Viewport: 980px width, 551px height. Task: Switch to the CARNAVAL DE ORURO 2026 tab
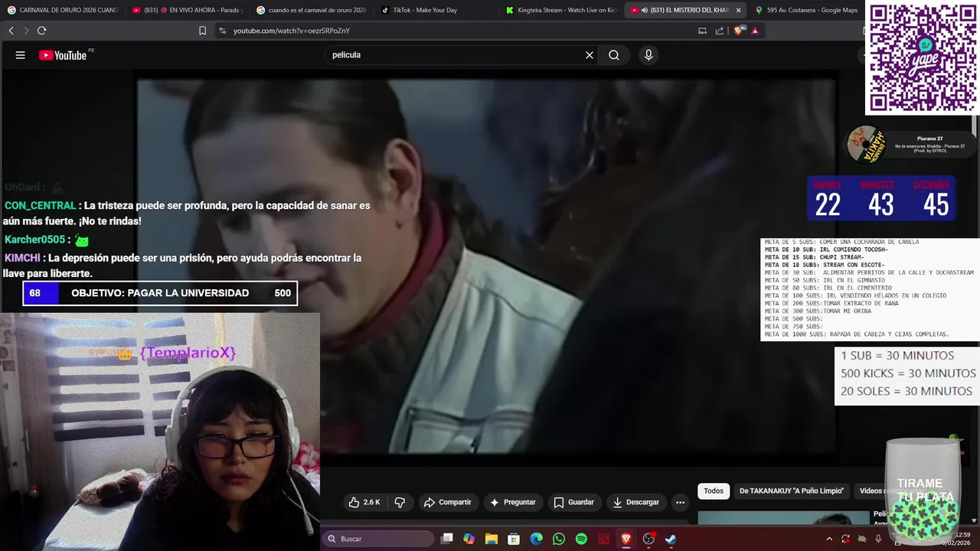pyautogui.click(x=62, y=10)
